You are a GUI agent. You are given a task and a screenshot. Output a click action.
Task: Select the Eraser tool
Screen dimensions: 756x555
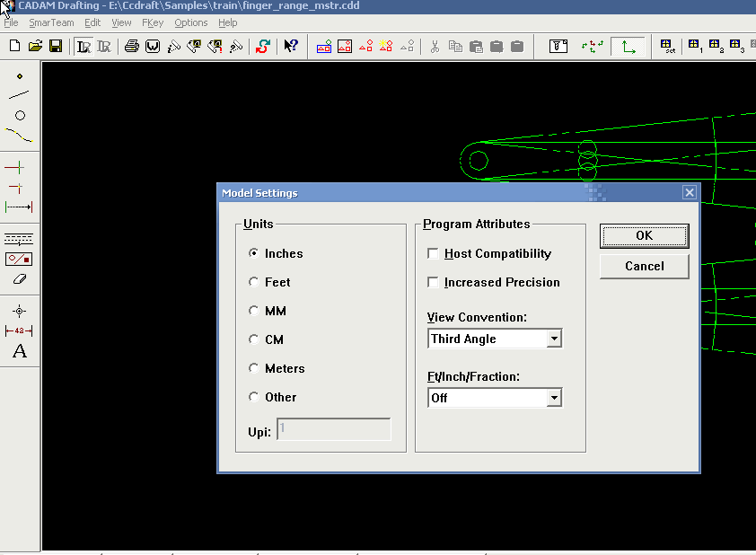[19, 279]
